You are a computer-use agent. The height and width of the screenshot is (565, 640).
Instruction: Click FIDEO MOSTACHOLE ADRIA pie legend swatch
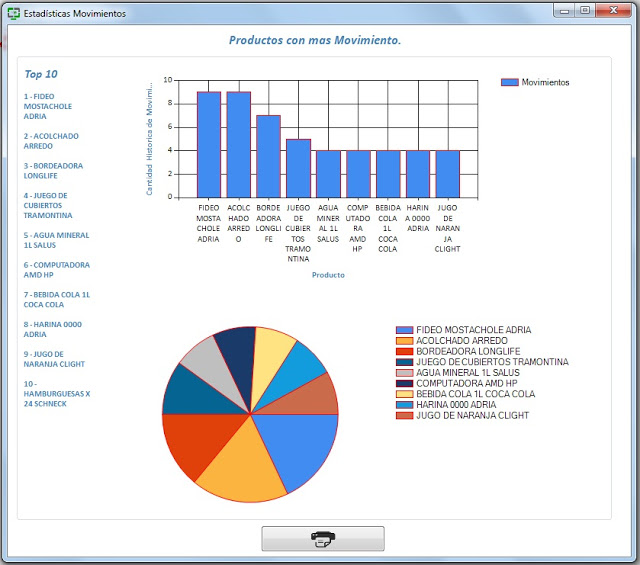coord(404,330)
